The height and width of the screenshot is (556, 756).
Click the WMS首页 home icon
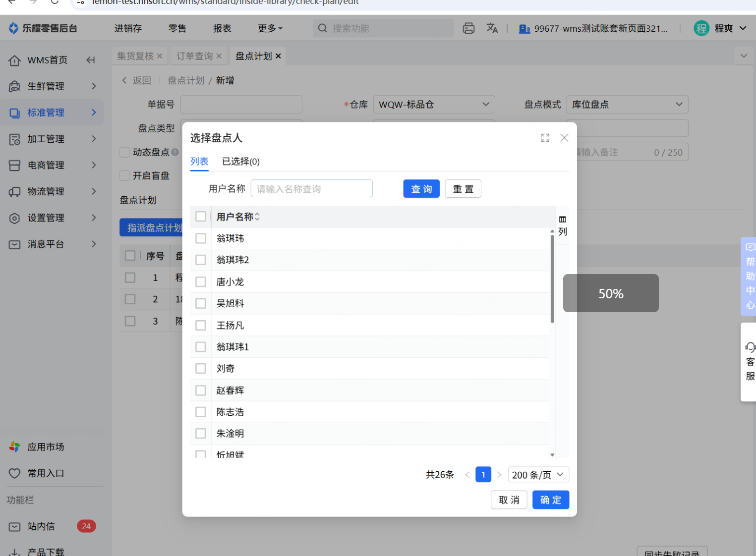tap(14, 60)
